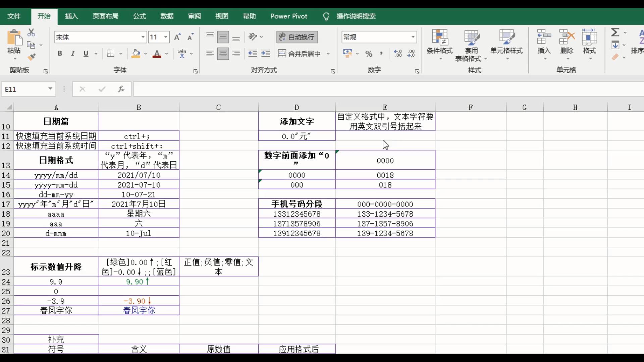
Task: Activate the Format Painter (格式刷) brush
Action: pos(31,57)
